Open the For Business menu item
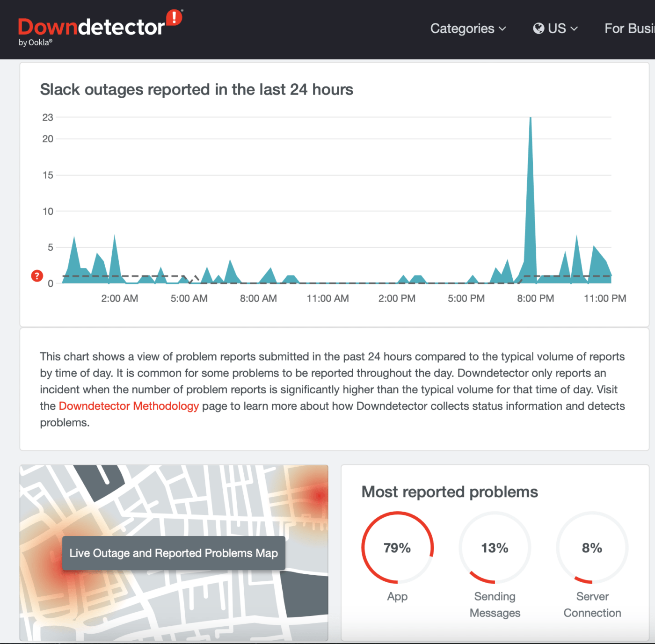This screenshot has height=644, width=655. coord(630,29)
